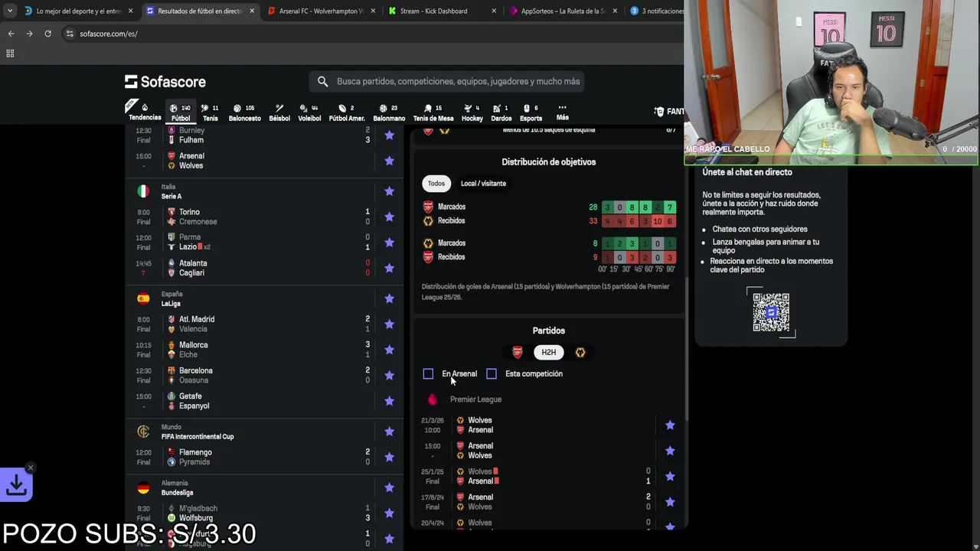Viewport: 980px width, 551px height.
Task: Select the Dardos sport icon
Action: (x=497, y=108)
